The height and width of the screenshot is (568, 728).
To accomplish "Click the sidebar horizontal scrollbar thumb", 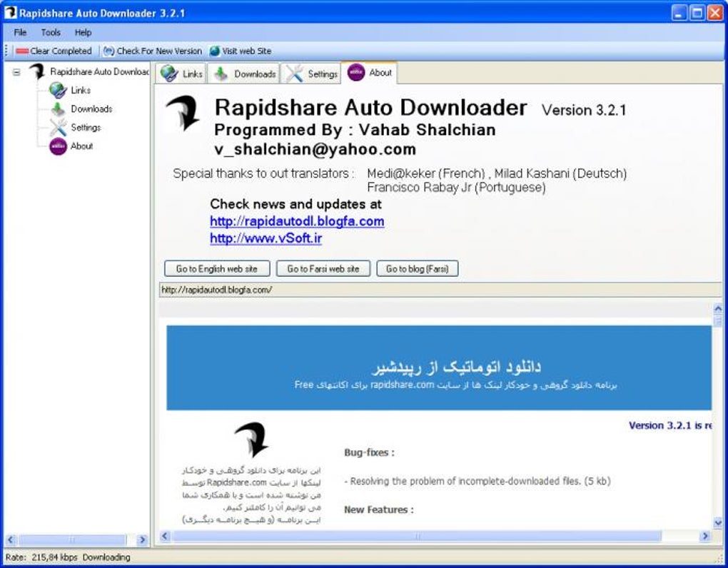I will click(72, 539).
